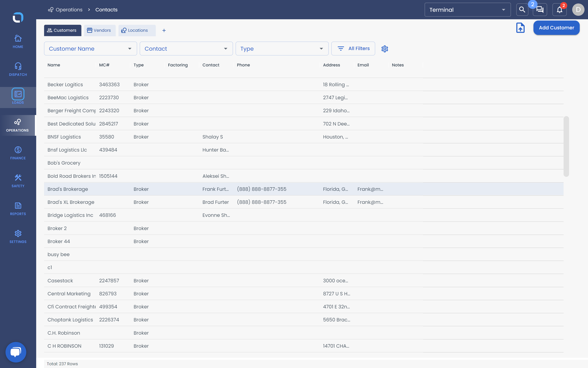Open the Reports section
Image resolution: width=588 pixels, height=368 pixels.
click(18, 209)
